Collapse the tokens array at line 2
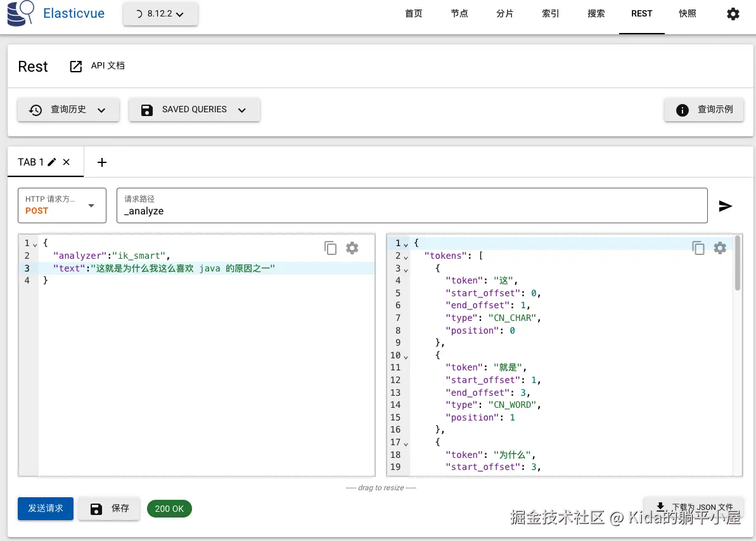 (406, 257)
